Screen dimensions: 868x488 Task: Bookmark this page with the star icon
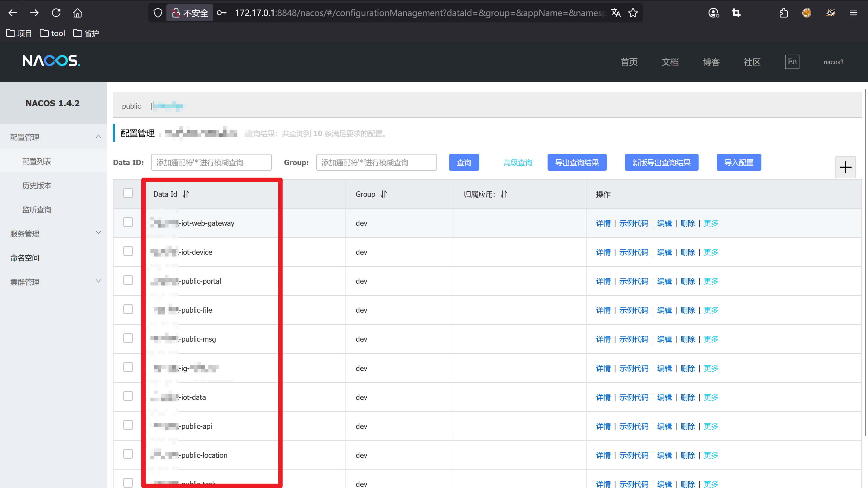pos(633,13)
